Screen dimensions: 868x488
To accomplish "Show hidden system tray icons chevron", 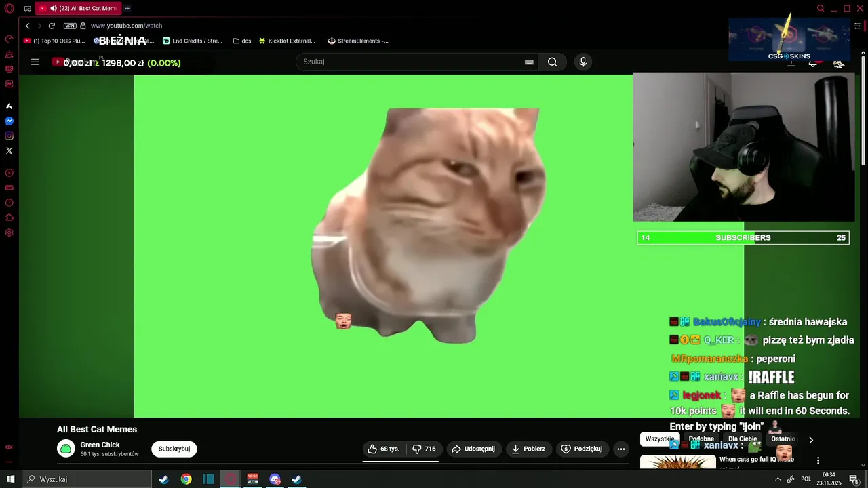I will pos(778,479).
